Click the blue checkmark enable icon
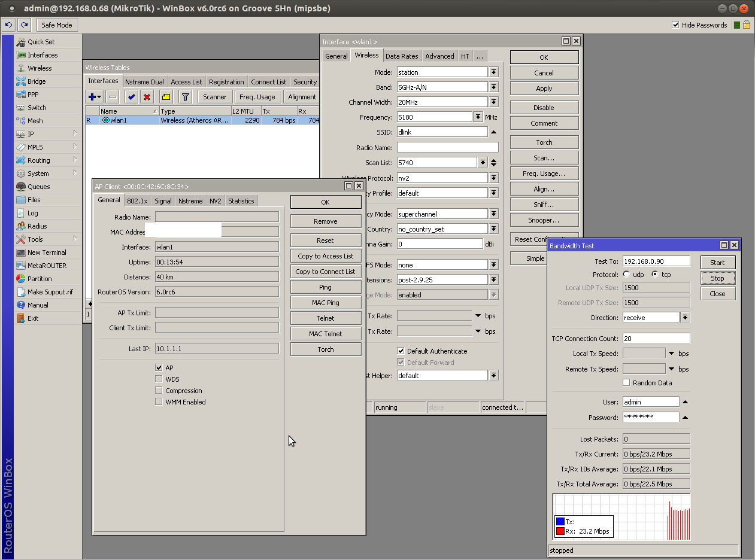755x560 pixels. [131, 97]
